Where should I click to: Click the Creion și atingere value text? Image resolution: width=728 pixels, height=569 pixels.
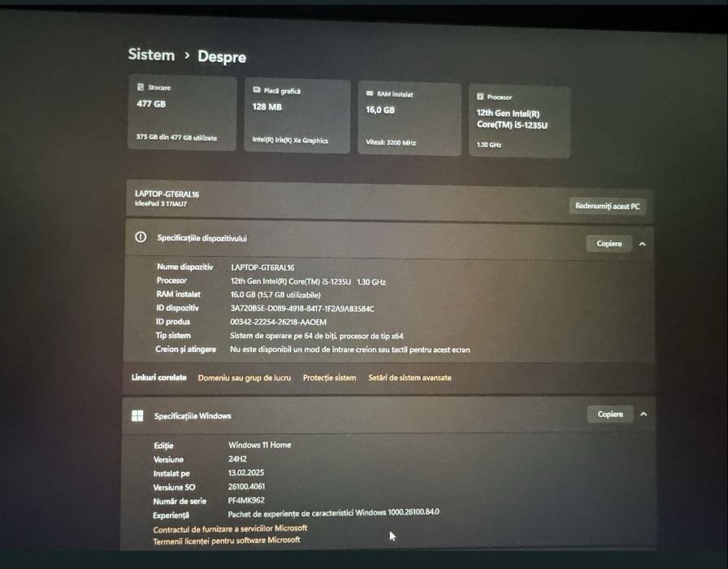(x=349, y=350)
